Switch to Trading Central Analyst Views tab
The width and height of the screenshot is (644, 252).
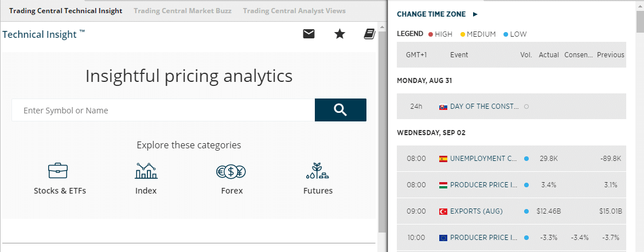[294, 11]
